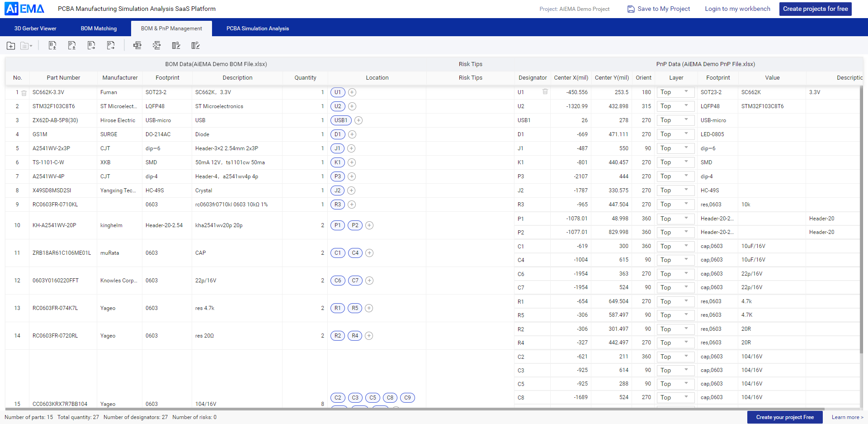868x424 pixels.
Task: Add location next to U1 tag
Action: coord(352,92)
